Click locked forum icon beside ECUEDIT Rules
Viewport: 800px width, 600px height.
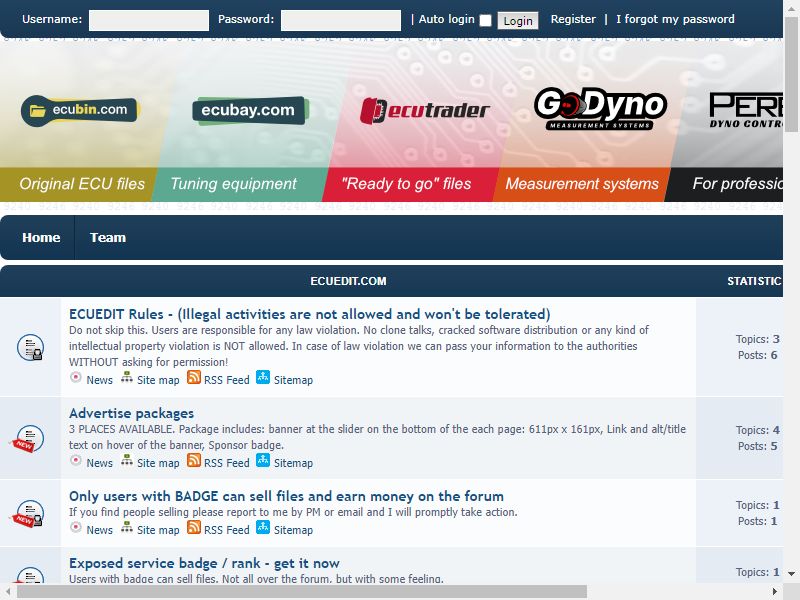coord(31,347)
